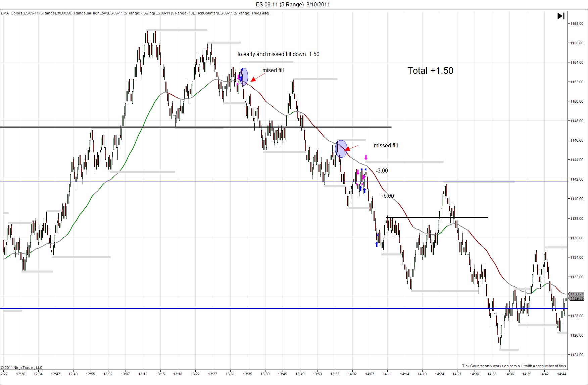Click the 14:14 time axis label
This screenshot has height=385, width=588.
(405, 374)
